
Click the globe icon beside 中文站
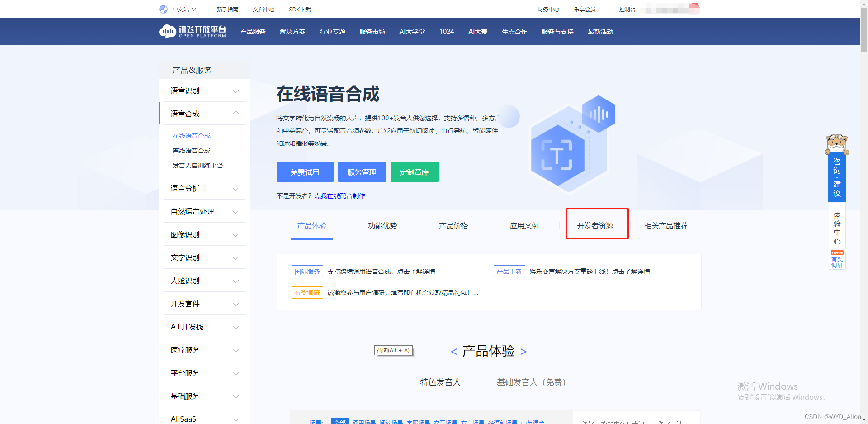[x=163, y=9]
